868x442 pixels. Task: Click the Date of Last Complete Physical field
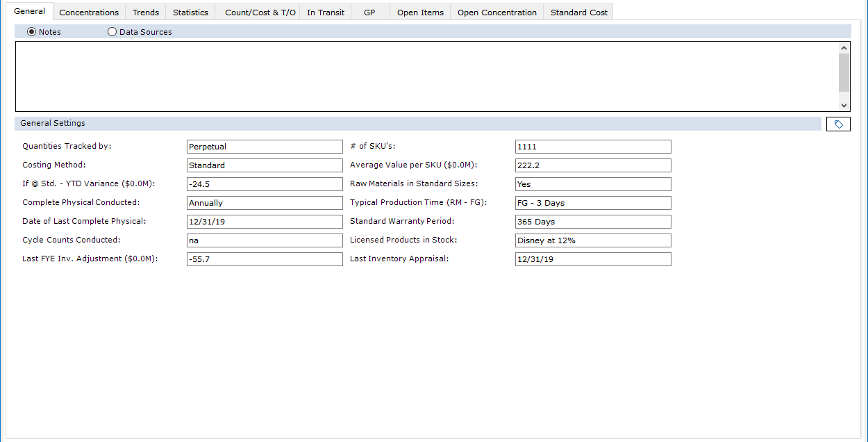(265, 222)
